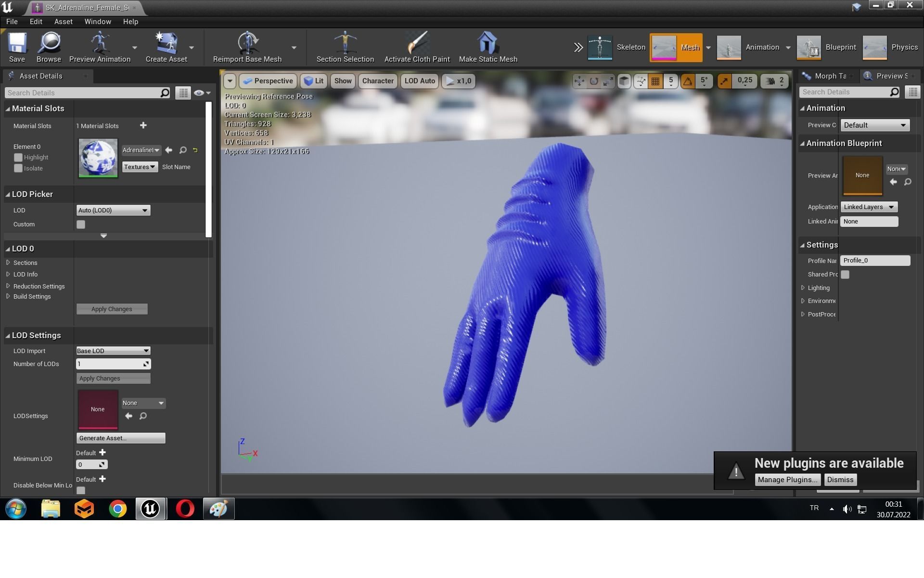Viewport: 924px width, 578px height.
Task: Click the Generate Asset button
Action: point(121,438)
